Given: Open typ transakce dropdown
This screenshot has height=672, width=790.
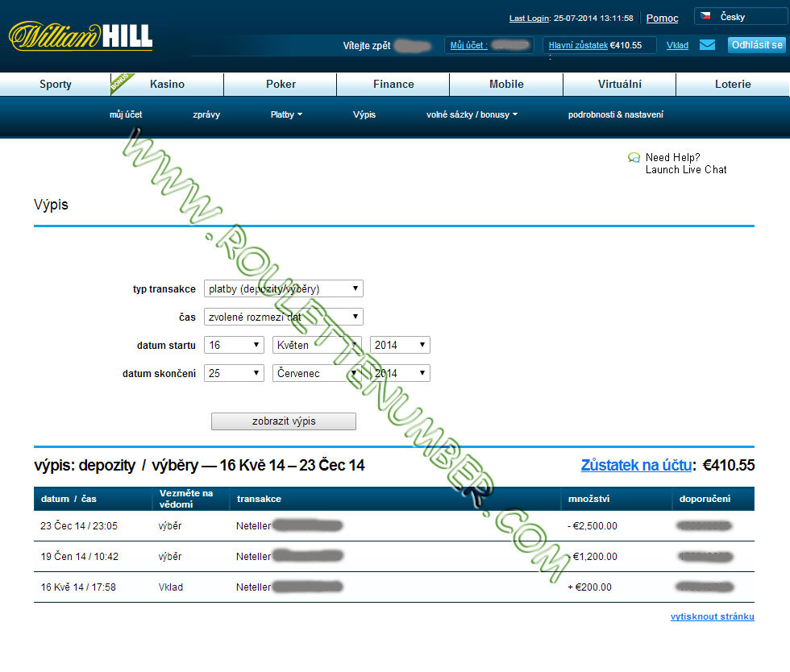Looking at the screenshot, I should [x=284, y=288].
